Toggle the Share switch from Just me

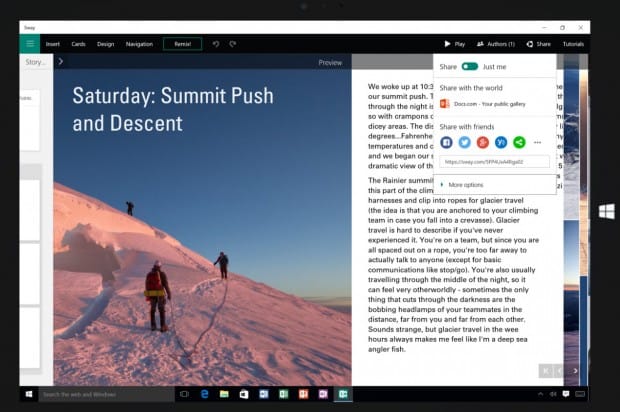(x=470, y=66)
